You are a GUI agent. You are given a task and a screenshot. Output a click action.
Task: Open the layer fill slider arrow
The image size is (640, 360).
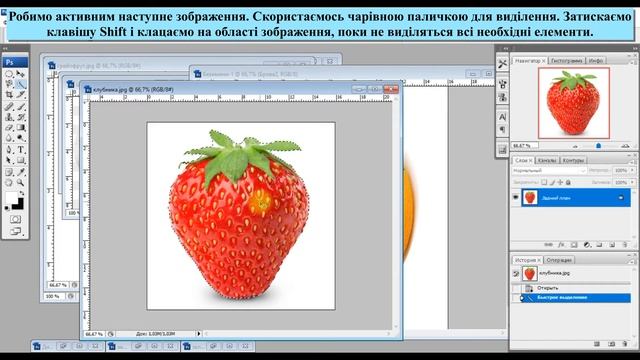pyautogui.click(x=632, y=182)
